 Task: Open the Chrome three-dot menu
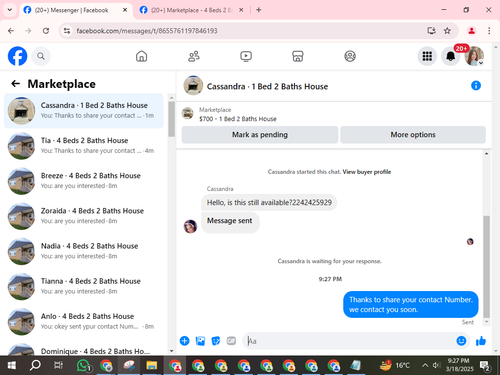[489, 31]
